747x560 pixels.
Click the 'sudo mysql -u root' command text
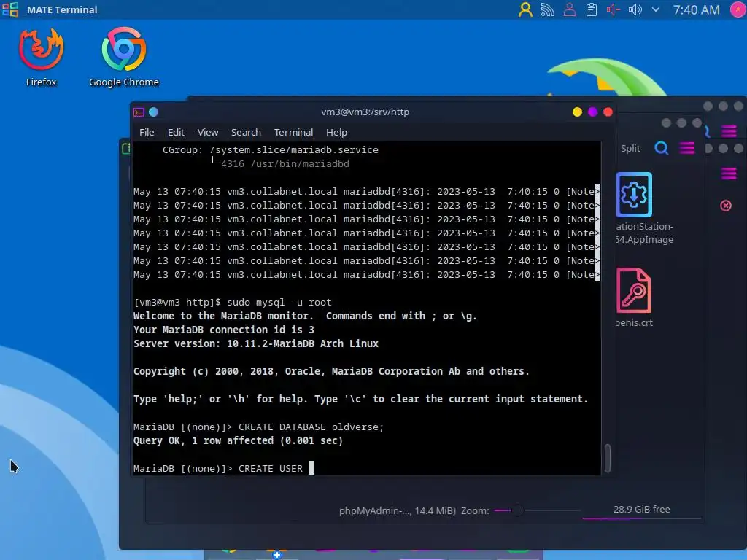click(279, 303)
